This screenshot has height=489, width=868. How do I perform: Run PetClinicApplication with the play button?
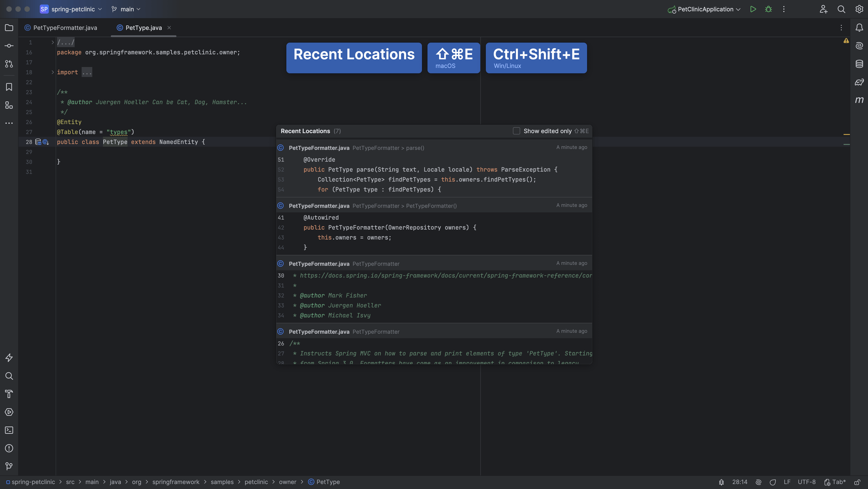click(x=753, y=9)
